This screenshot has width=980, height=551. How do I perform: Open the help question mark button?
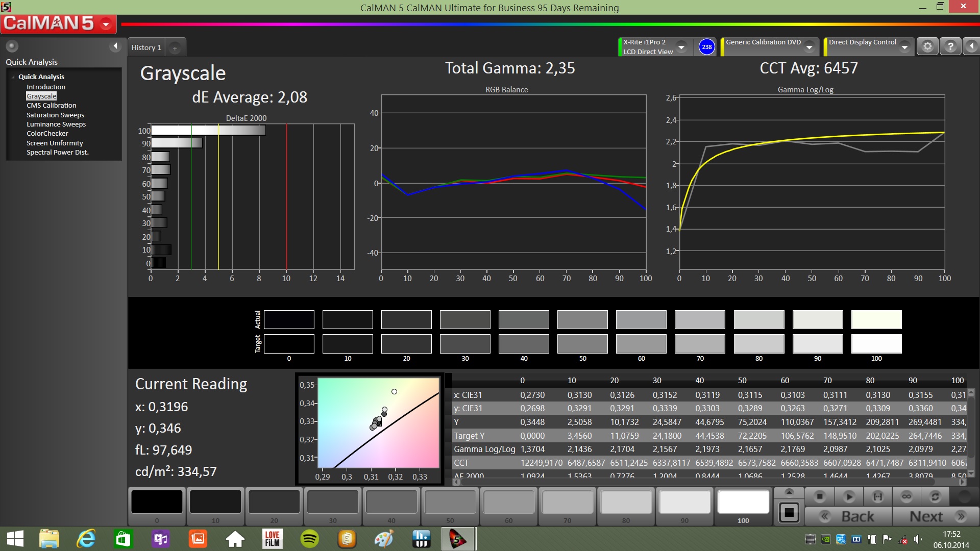tap(950, 46)
